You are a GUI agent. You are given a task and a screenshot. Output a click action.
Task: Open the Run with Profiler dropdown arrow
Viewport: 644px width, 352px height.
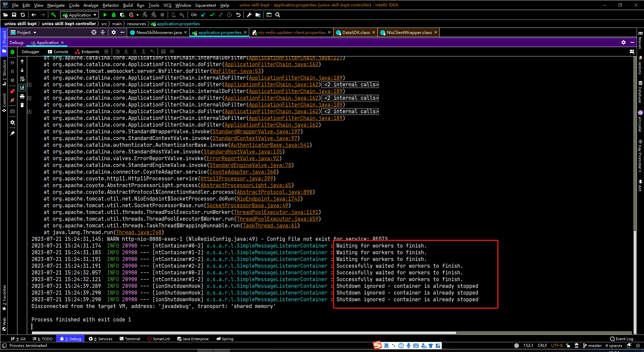point(138,15)
